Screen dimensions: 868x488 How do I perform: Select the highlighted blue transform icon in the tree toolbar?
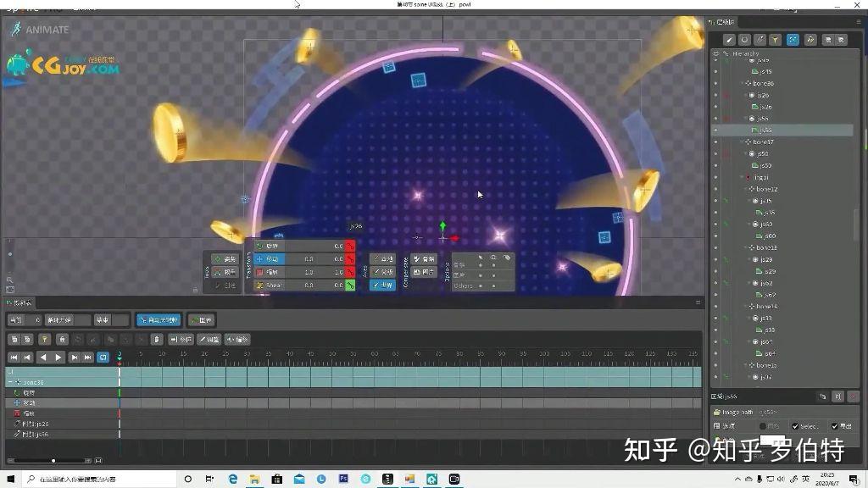click(793, 39)
